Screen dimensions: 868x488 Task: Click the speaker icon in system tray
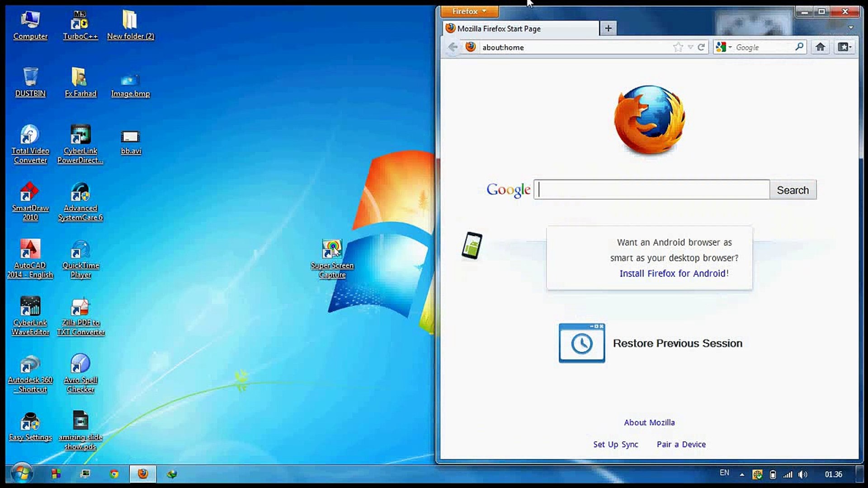pos(803,474)
